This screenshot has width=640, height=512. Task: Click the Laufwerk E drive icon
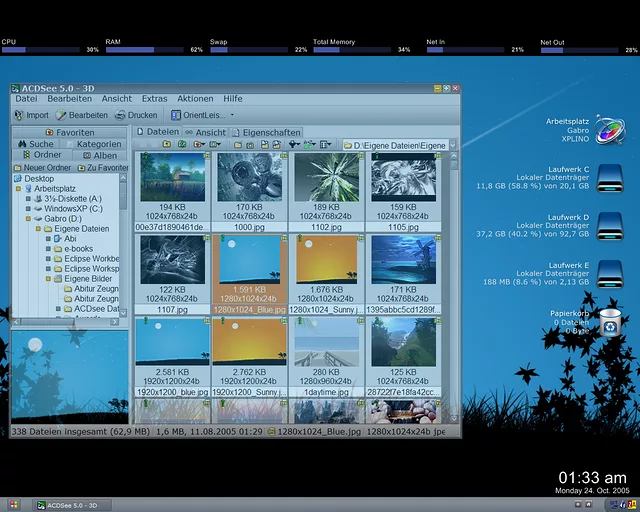coord(608,275)
